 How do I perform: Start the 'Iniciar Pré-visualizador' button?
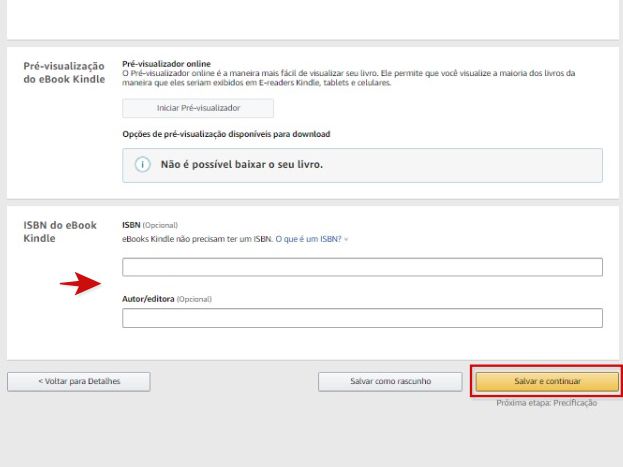(198, 108)
